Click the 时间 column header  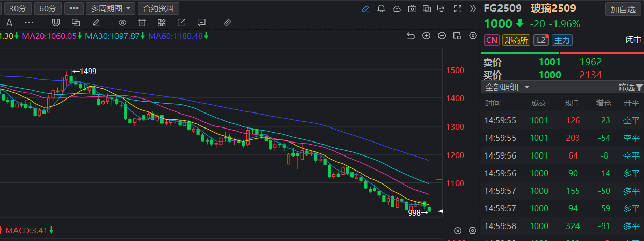point(493,103)
